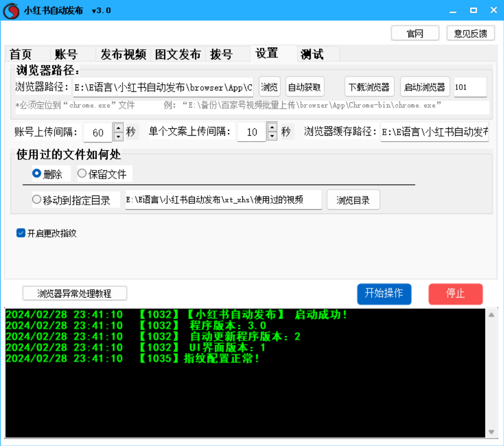504x446 pixels.
Task: Open 意见反馈 feedback button
Action: [470, 33]
